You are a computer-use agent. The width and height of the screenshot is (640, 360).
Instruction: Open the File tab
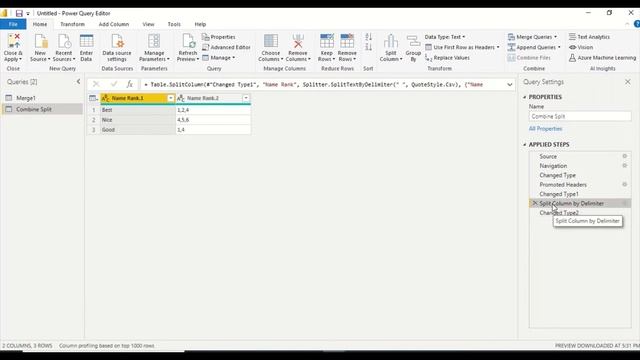[x=13, y=24]
